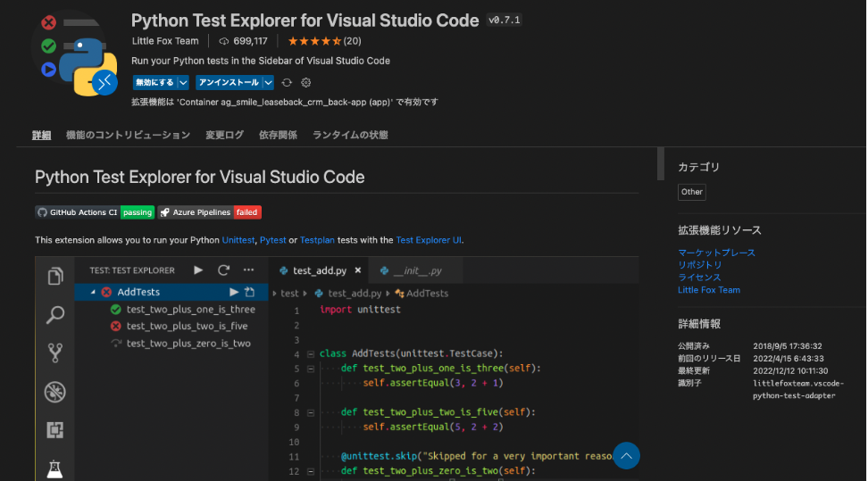The height and width of the screenshot is (481, 868).
Task: Click the Explorer files icon in screenshot
Action: pyautogui.click(x=54, y=277)
